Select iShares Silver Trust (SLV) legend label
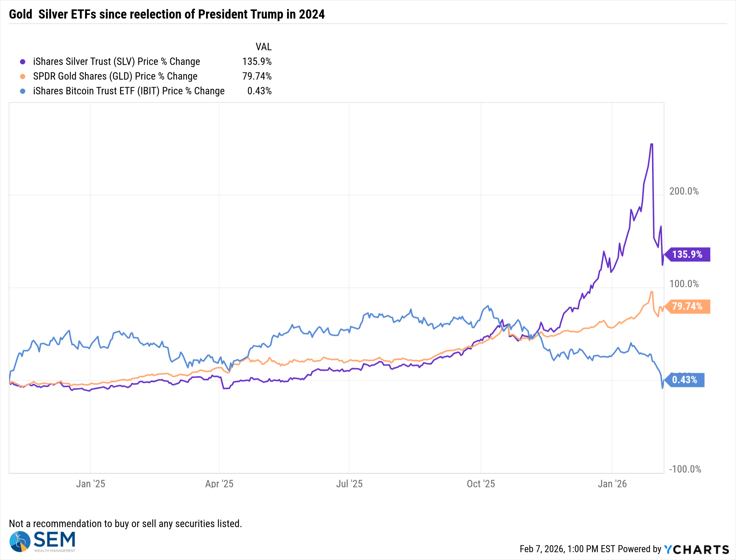 coord(116,62)
